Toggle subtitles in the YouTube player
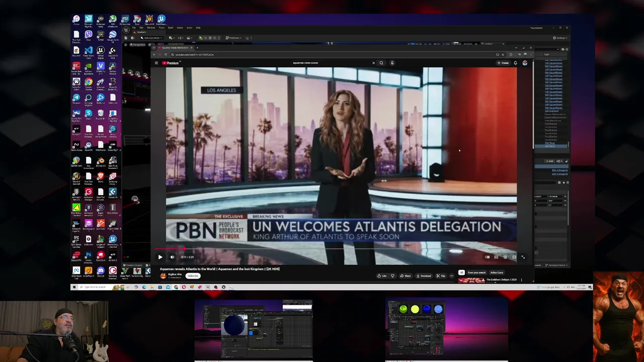644x362 pixels. pos(496,257)
